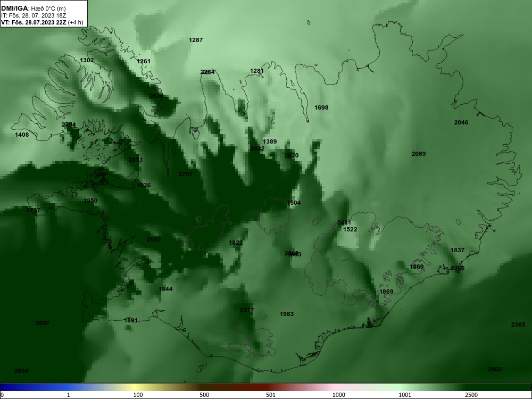Click the 1 tick on the color scale
The image size is (532, 399).
(69, 395)
